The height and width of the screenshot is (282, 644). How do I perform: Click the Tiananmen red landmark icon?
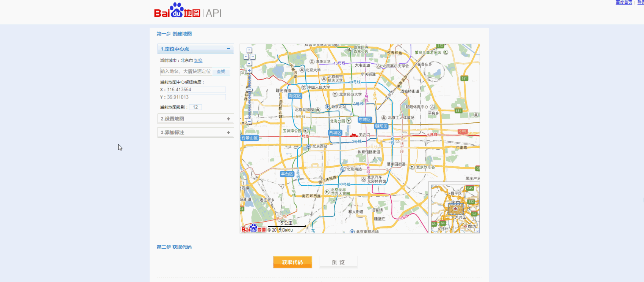353,135
